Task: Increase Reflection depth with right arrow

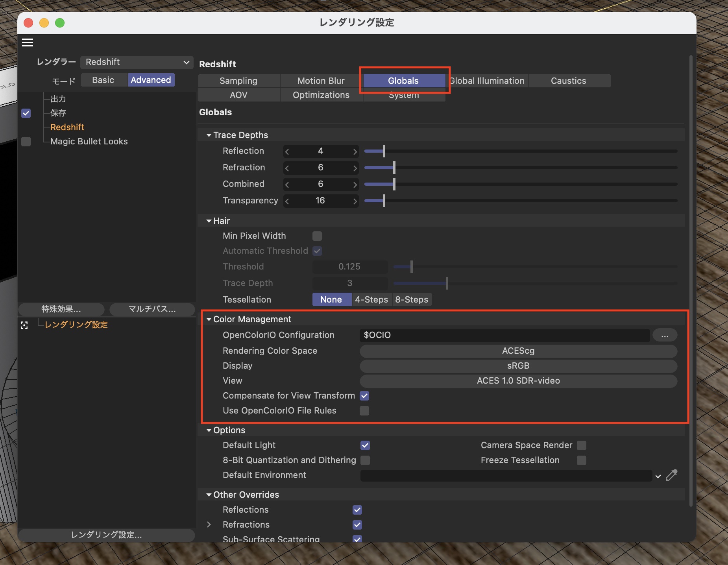Action: [x=355, y=151]
